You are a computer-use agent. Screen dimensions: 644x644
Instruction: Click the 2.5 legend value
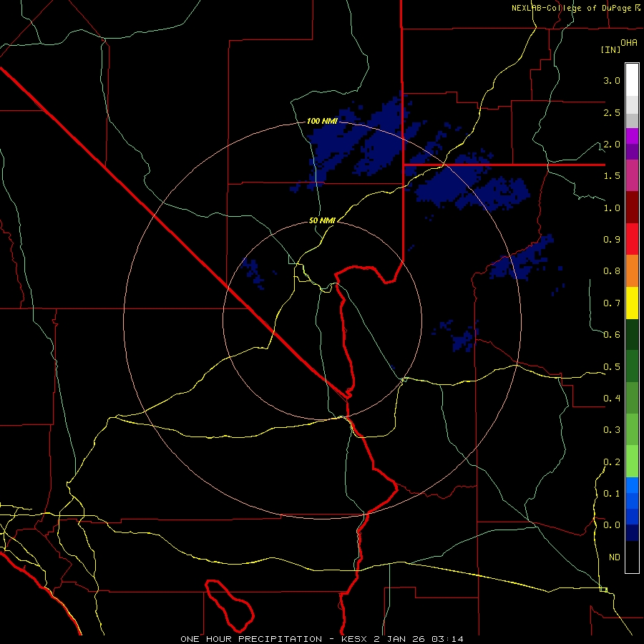(612, 112)
